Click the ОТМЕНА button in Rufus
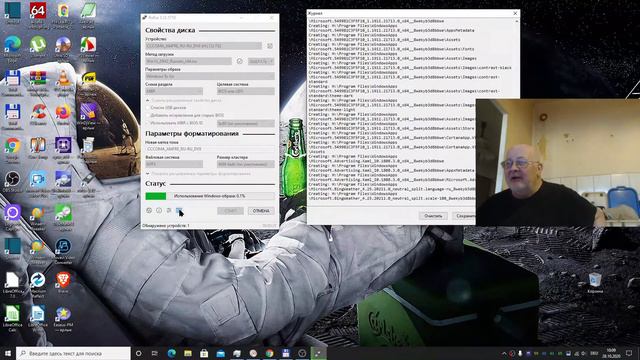640x360 pixels. (x=261, y=211)
